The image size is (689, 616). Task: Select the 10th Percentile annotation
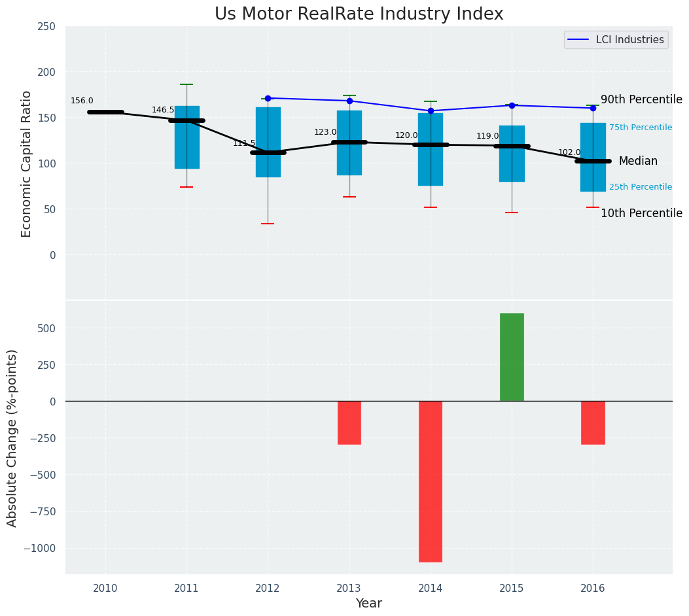(x=641, y=213)
